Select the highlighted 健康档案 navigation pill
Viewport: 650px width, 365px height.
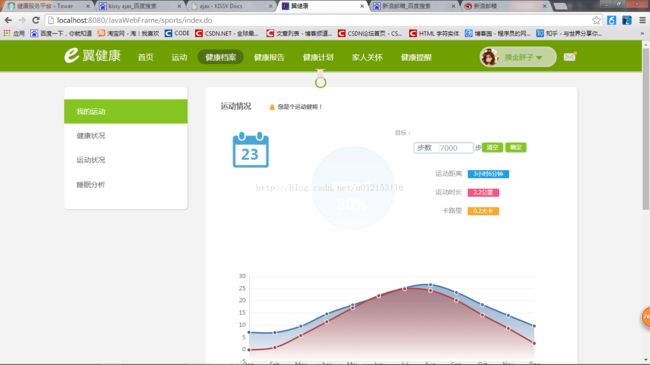coord(221,57)
